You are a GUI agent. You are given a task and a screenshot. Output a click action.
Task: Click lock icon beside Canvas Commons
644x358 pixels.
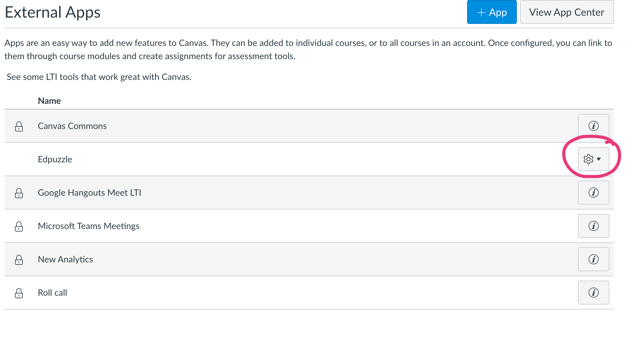coord(19,126)
